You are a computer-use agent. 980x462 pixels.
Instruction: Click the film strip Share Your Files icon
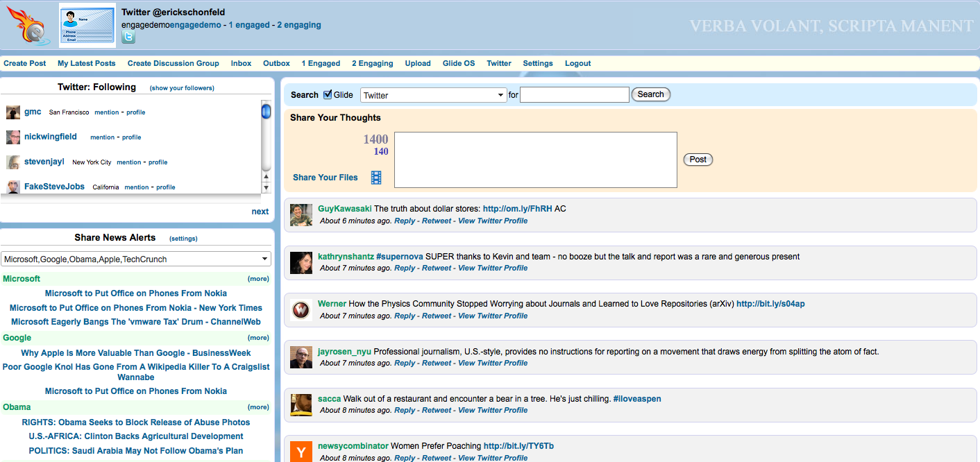[376, 178]
